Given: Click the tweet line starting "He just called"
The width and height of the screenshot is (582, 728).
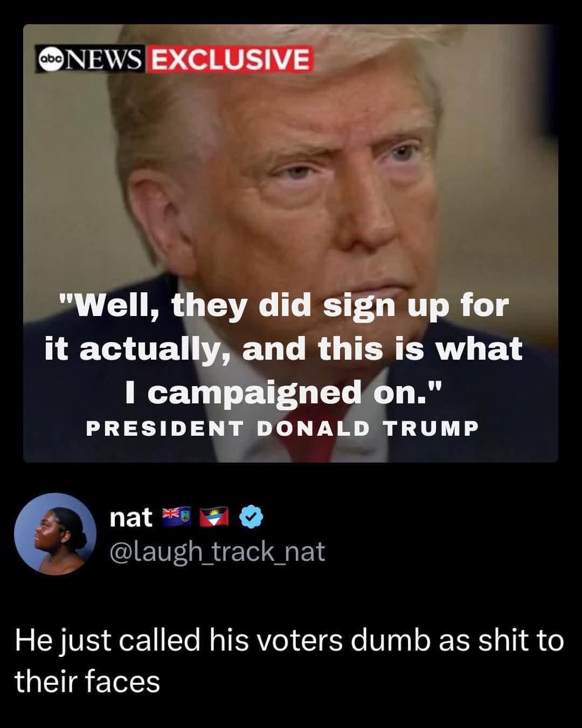Looking at the screenshot, I should click(x=289, y=641).
